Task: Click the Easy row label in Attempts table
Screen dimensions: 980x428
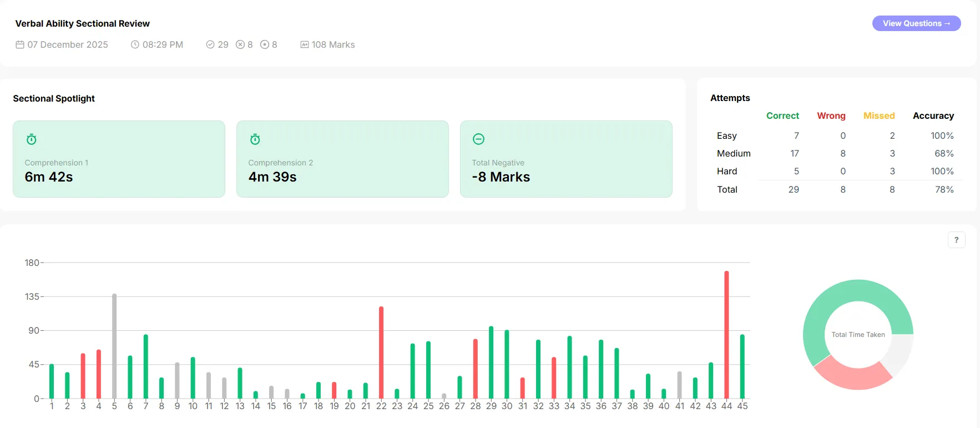Action: [x=727, y=135]
